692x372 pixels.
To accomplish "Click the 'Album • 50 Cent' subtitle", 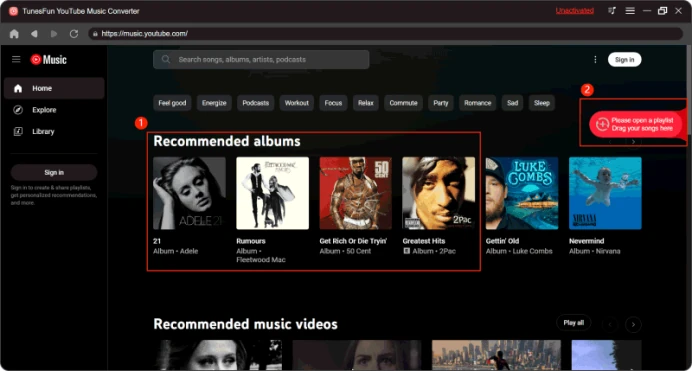I will tap(345, 251).
